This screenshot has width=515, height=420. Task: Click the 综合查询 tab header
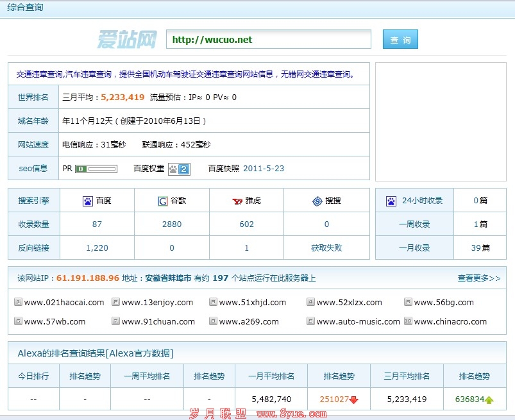(26, 8)
